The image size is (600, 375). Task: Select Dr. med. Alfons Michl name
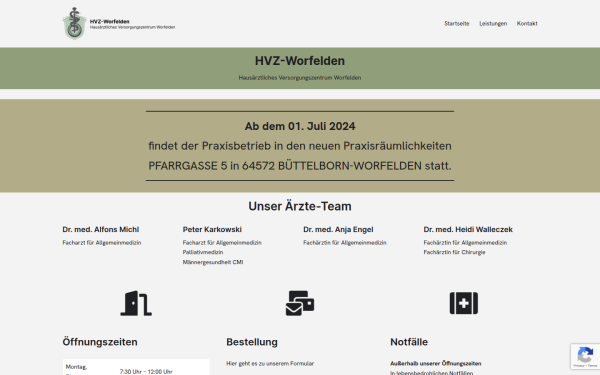coord(101,230)
